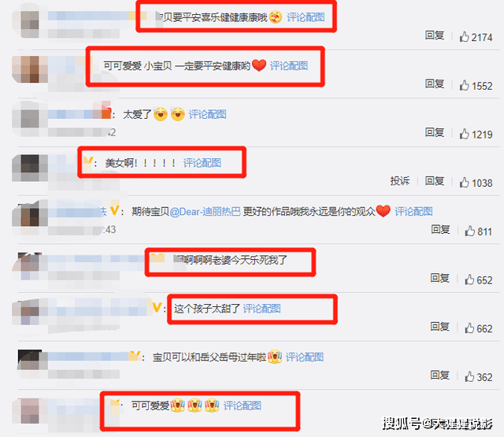Open 评论配图 on last 可可爱爱 comment

(243, 406)
